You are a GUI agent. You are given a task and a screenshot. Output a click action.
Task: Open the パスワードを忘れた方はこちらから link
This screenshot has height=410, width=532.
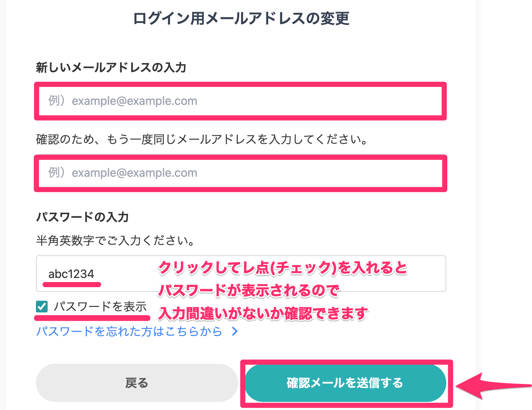129,332
